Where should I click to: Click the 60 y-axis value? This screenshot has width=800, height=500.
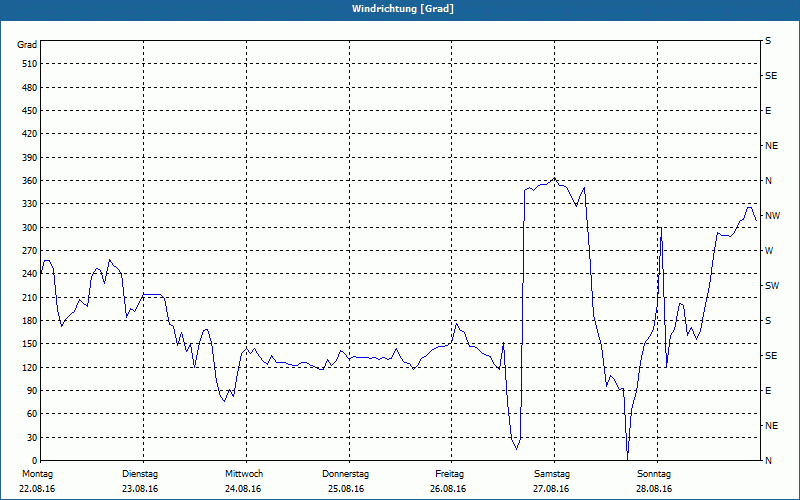tap(32, 413)
